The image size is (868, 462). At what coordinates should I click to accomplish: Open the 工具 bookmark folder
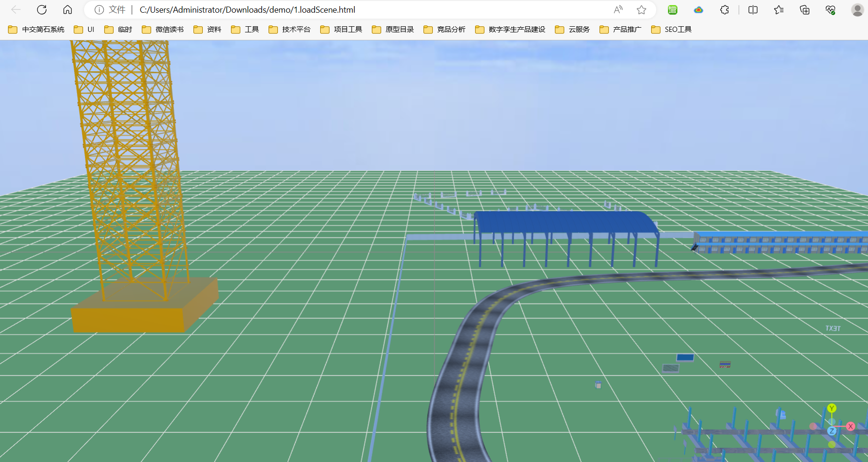point(245,30)
